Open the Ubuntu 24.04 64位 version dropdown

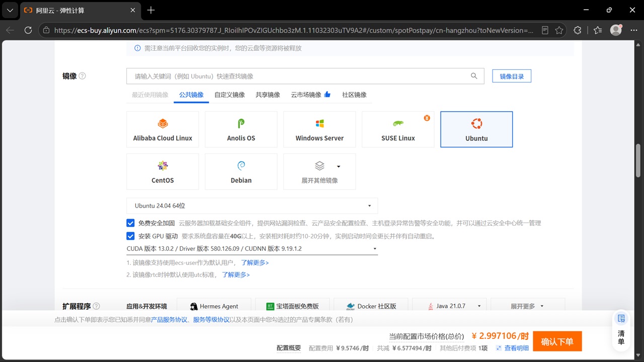click(252, 206)
